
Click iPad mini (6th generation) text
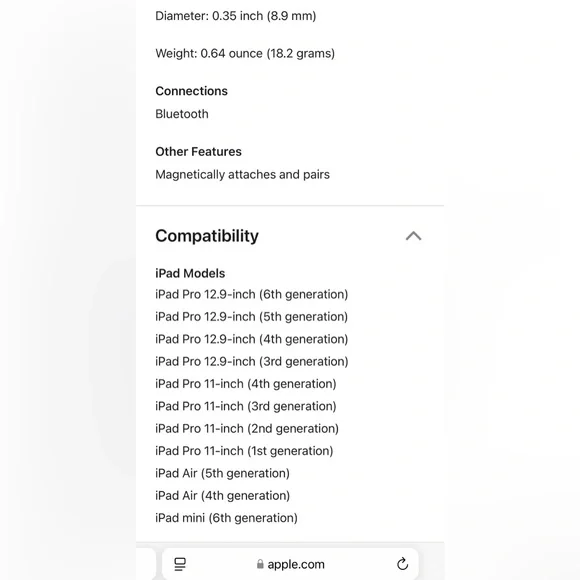pyautogui.click(x=226, y=518)
